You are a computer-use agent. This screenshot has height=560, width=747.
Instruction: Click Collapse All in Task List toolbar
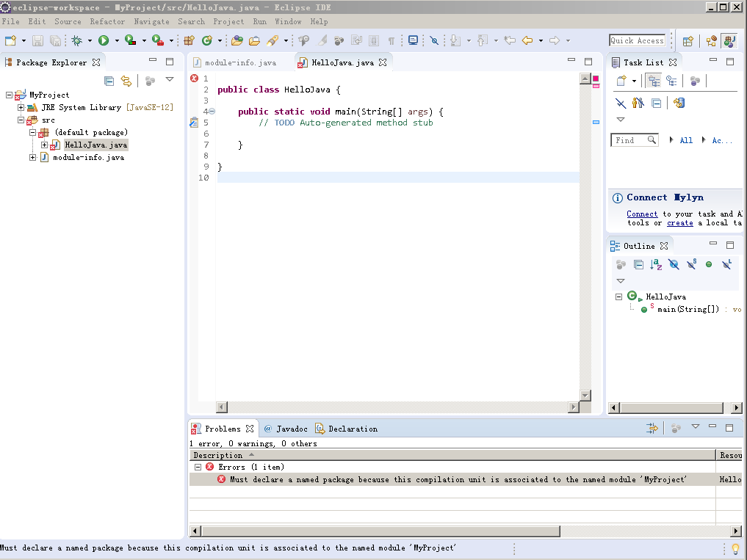coord(657,103)
